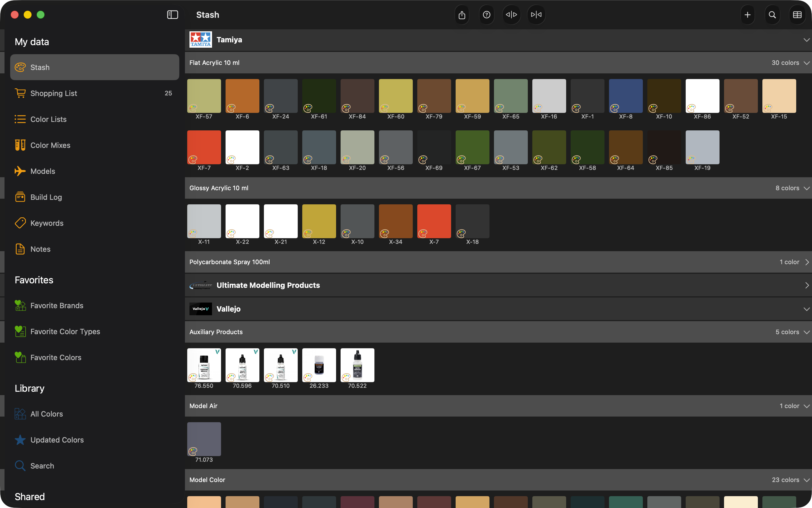
Task: Click the Favorite Colors icon
Action: point(20,357)
